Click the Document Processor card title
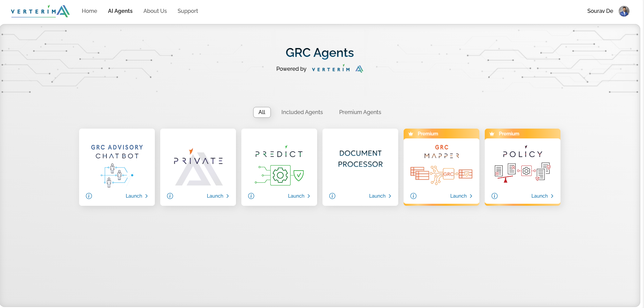Screen dimensions: 644x308 click(360, 159)
